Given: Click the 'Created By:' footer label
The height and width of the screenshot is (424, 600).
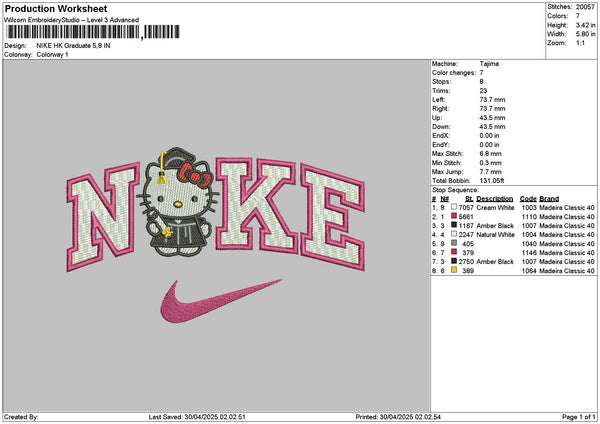Looking at the screenshot, I should (x=21, y=417).
